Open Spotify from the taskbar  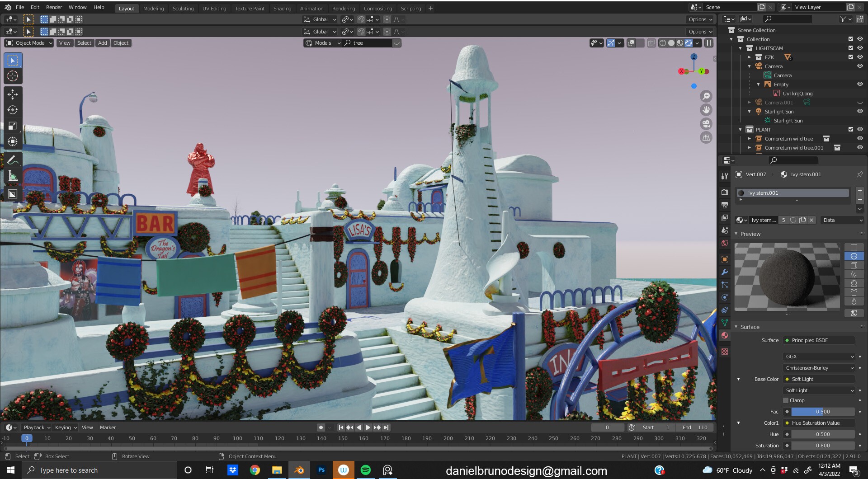point(365,470)
